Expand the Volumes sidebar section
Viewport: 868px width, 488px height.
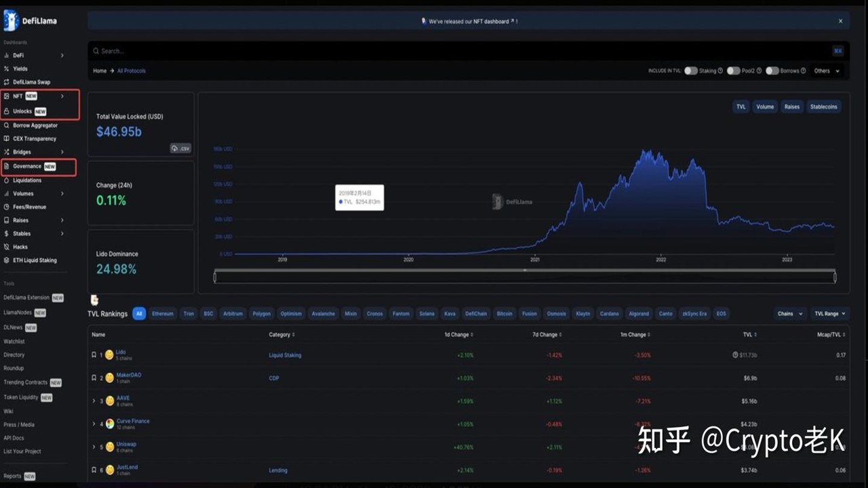[62, 194]
